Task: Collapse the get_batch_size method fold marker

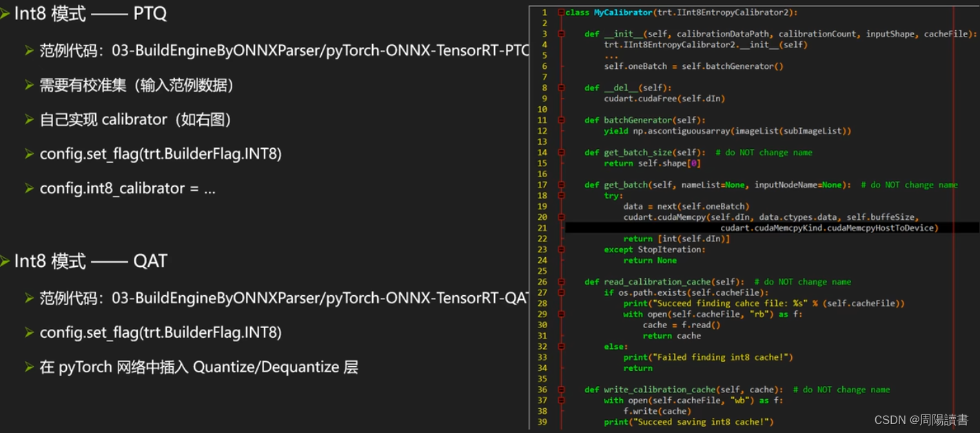Action: click(561, 152)
